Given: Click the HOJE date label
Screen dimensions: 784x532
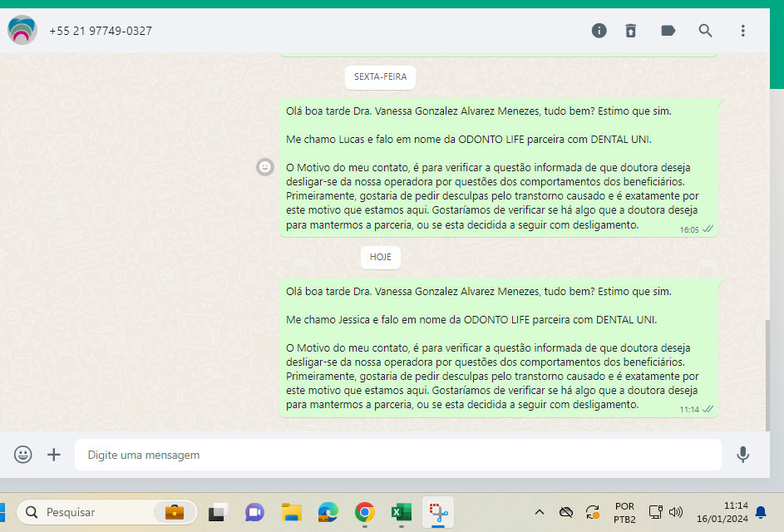Looking at the screenshot, I should (x=381, y=257).
